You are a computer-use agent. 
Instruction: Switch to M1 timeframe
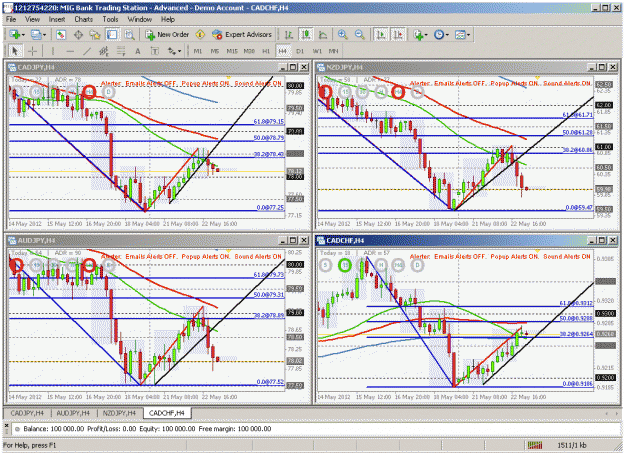198,51
